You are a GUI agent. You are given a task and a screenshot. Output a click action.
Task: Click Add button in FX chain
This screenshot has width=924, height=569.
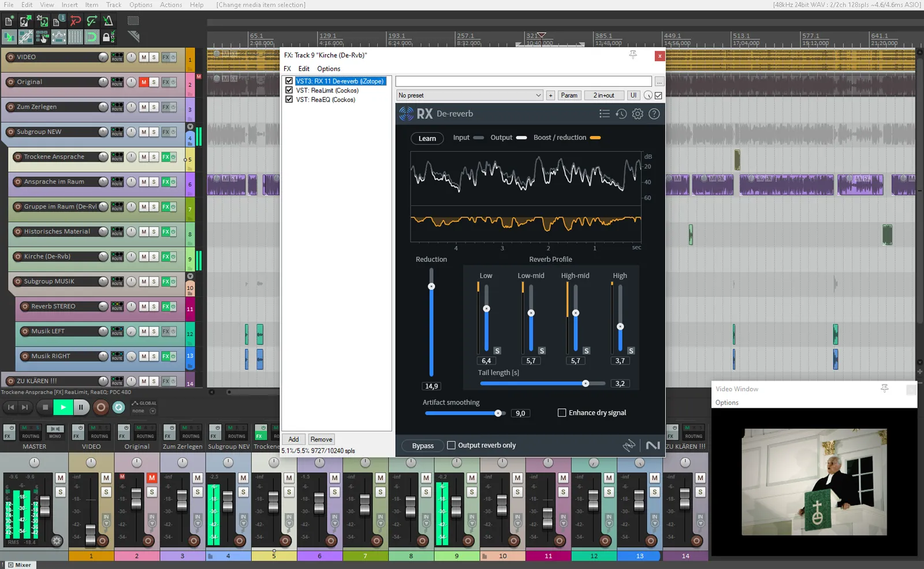[x=293, y=439]
